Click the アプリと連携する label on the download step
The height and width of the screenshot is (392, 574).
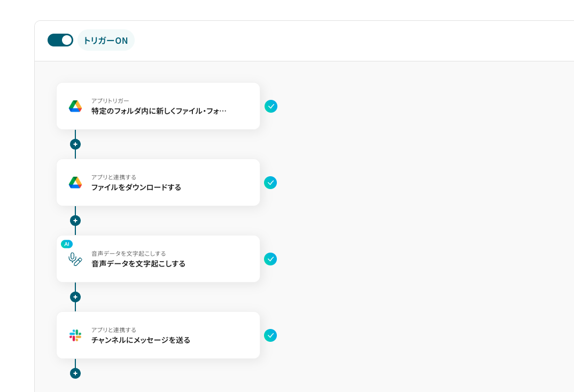point(114,177)
